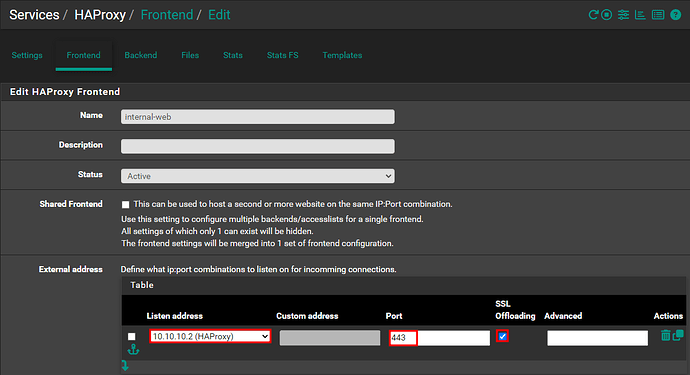Stop the HAProxy service
This screenshot has height=375, width=690.
click(x=607, y=15)
